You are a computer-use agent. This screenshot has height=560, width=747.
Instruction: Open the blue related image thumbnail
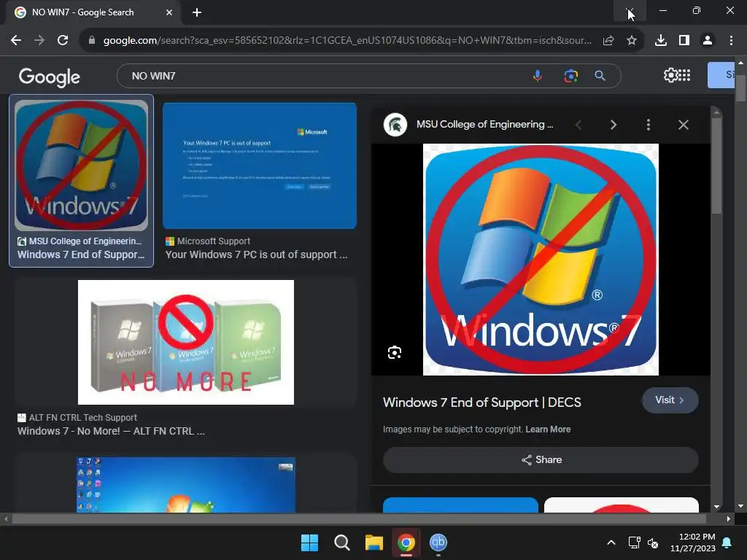click(x=461, y=505)
